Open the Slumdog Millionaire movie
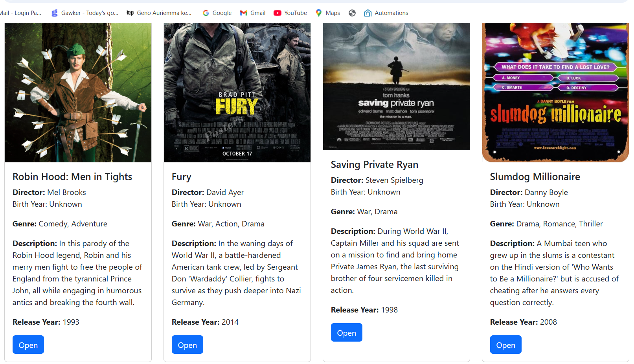 [x=506, y=345]
